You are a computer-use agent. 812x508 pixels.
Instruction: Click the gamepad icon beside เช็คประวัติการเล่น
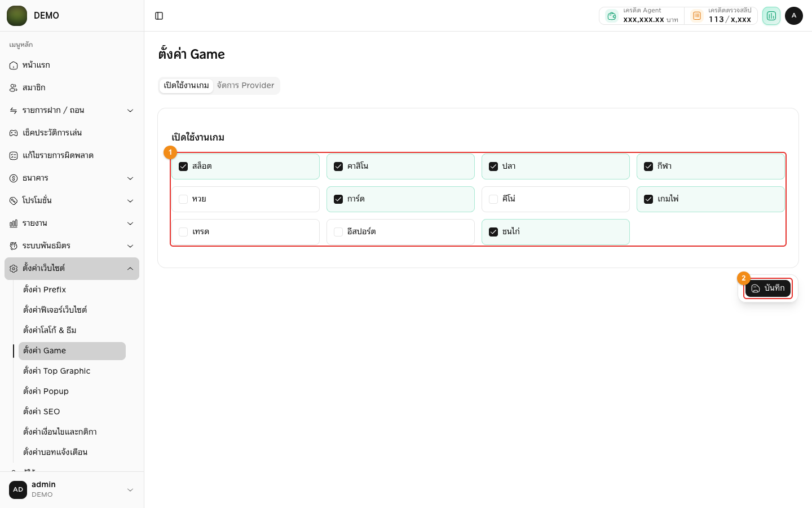pyautogui.click(x=14, y=133)
